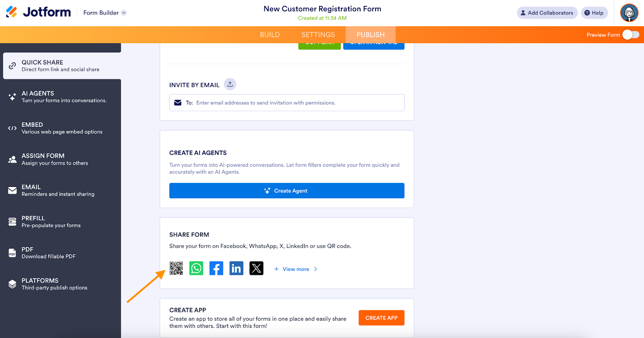Click the Create Agent button
Screen dimensions: 644x338
(x=287, y=191)
